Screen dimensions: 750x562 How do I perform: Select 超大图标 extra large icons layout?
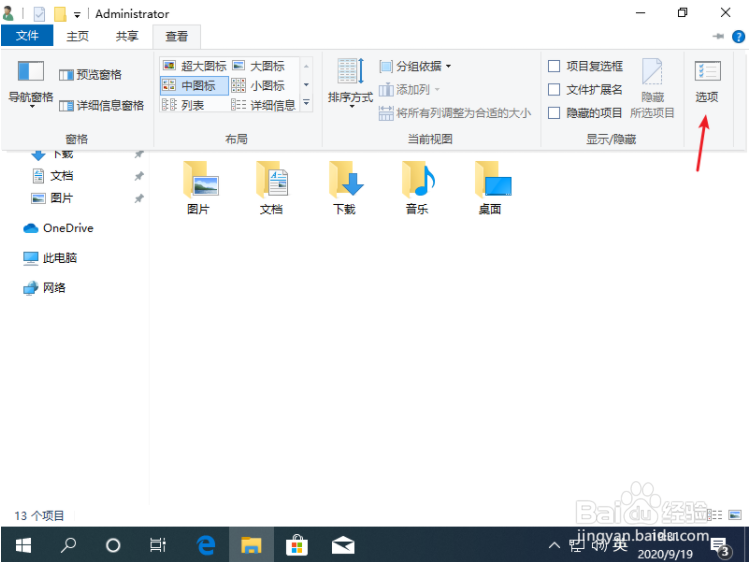tap(194, 66)
